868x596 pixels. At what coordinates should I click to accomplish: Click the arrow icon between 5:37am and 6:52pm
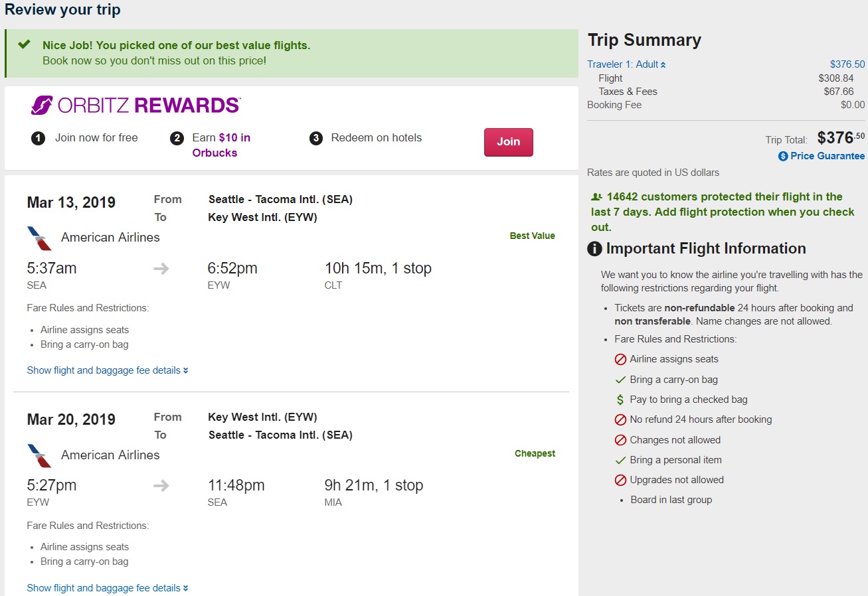coord(161,269)
